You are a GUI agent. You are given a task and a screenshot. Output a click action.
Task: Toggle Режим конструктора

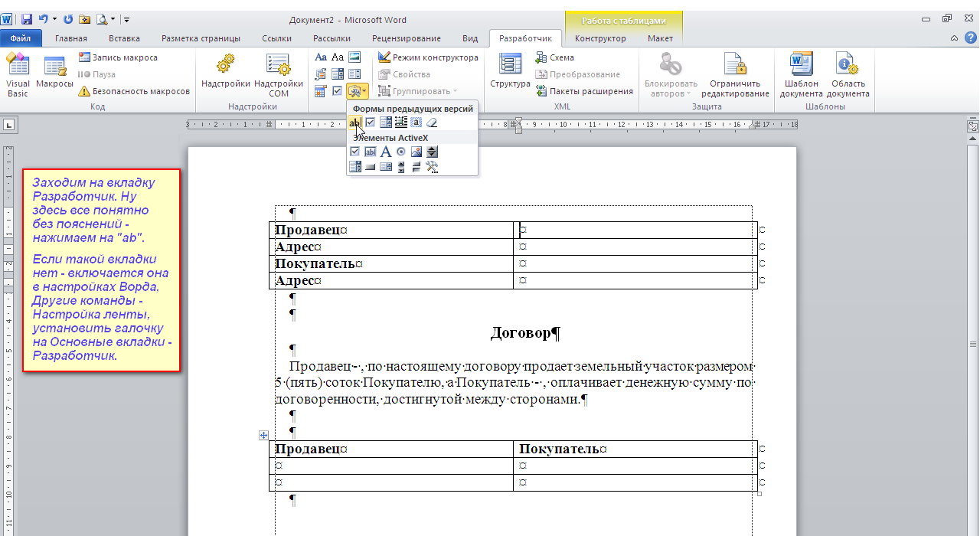click(x=429, y=57)
